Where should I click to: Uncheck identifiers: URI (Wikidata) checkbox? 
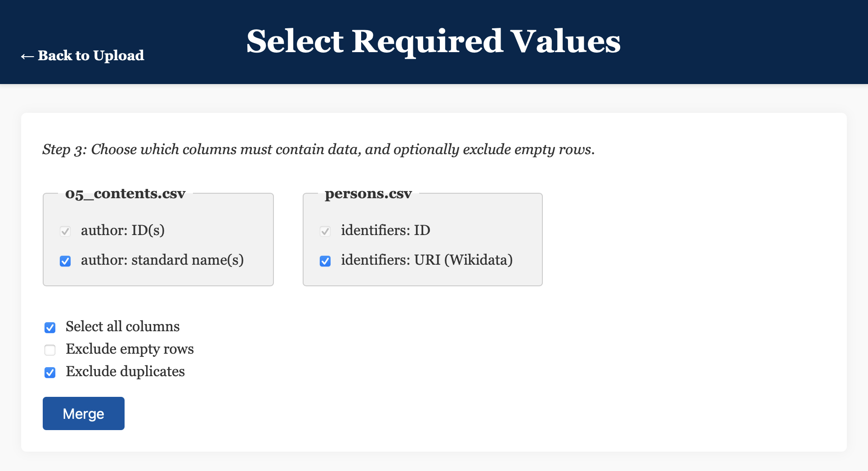point(325,261)
